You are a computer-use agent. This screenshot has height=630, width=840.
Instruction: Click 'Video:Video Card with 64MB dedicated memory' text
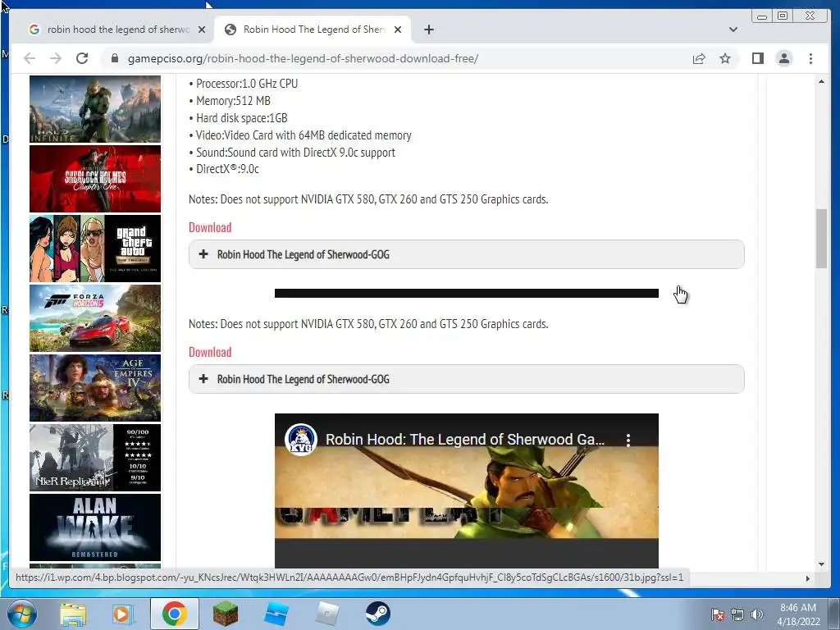304,135
